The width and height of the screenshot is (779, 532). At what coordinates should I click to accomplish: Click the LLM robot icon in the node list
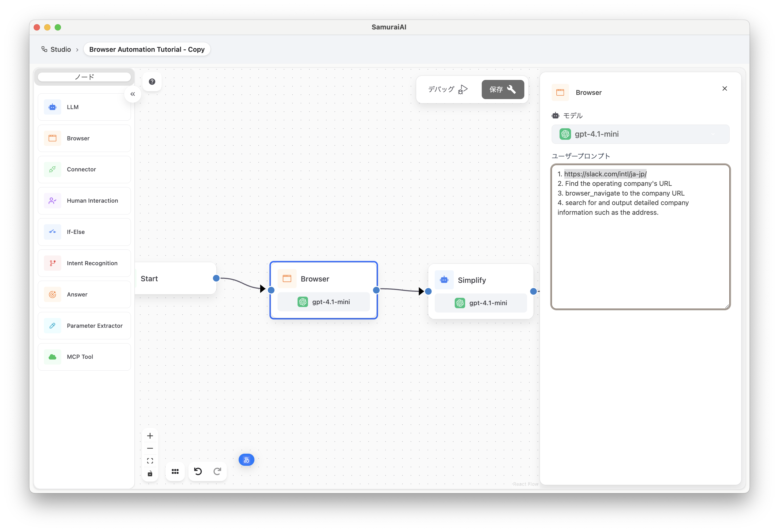click(x=52, y=107)
